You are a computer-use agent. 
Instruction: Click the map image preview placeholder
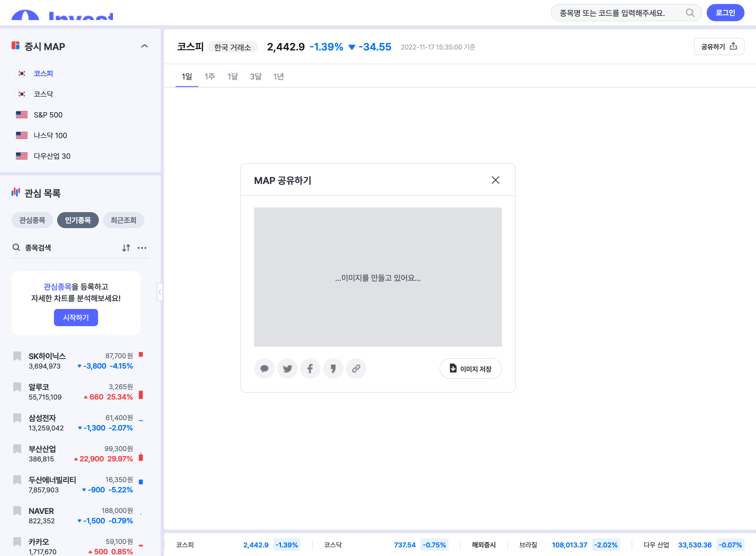(x=378, y=277)
